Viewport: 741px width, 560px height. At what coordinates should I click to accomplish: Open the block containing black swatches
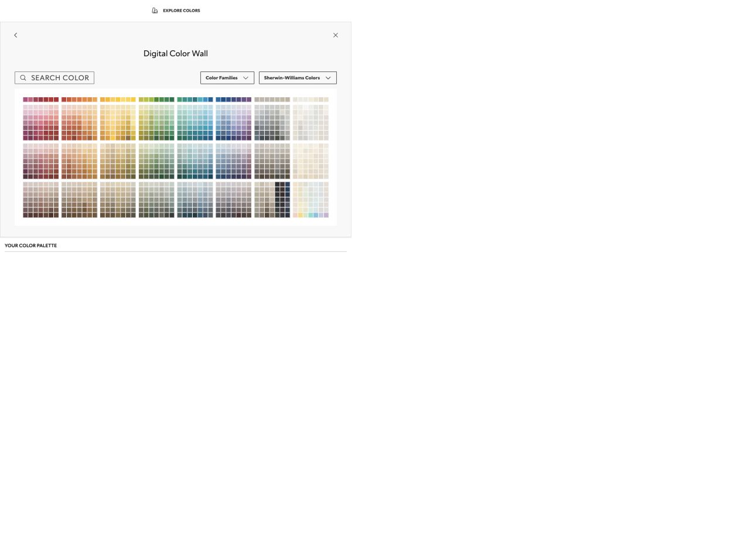[272, 200]
